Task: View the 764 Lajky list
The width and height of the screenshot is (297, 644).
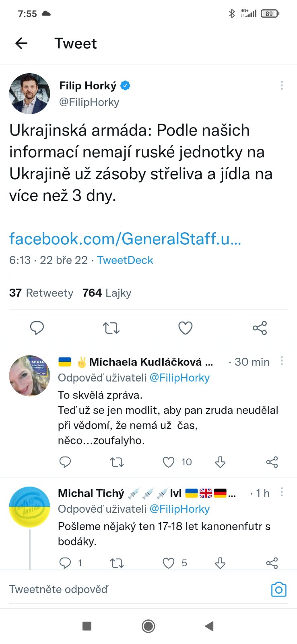Action: click(x=107, y=293)
